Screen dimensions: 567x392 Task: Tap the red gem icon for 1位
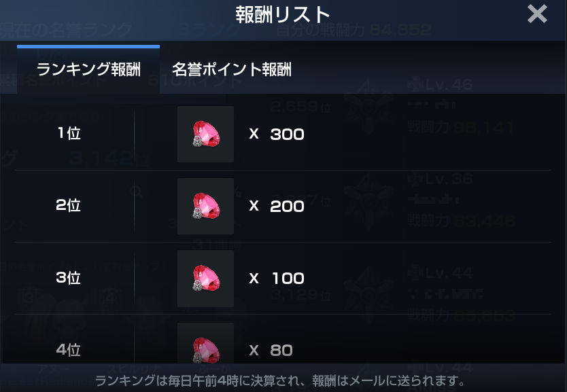click(205, 134)
